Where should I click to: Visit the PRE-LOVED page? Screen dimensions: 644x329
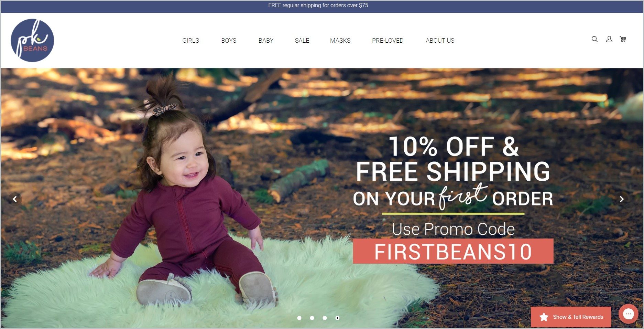coord(388,41)
